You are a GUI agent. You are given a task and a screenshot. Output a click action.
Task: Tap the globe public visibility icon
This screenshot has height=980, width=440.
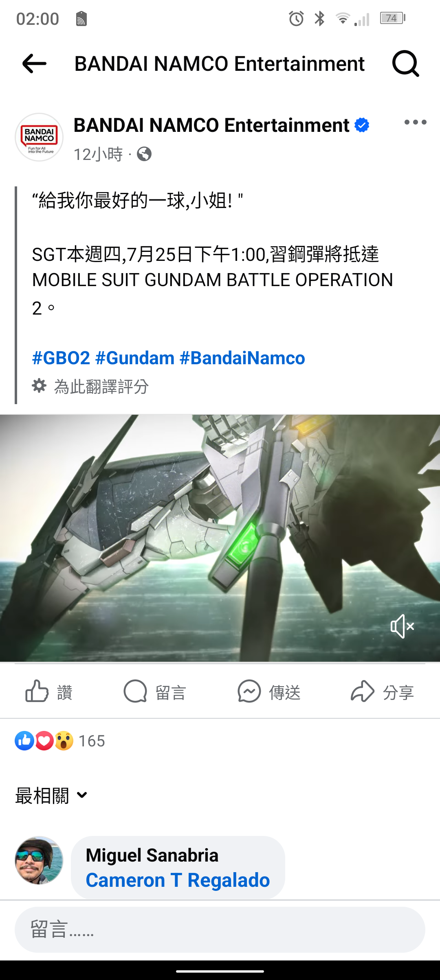[x=144, y=154]
